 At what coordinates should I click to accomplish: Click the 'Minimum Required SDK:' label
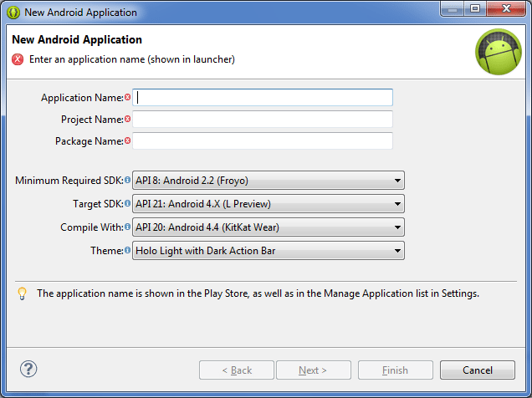pos(69,181)
